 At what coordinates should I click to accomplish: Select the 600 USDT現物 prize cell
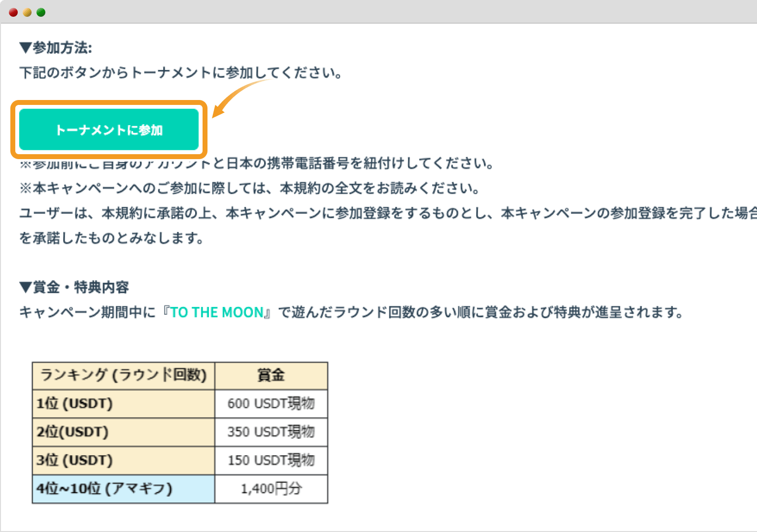271,404
